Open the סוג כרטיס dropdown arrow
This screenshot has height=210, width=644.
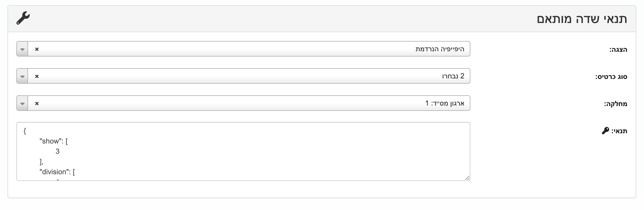[22, 76]
